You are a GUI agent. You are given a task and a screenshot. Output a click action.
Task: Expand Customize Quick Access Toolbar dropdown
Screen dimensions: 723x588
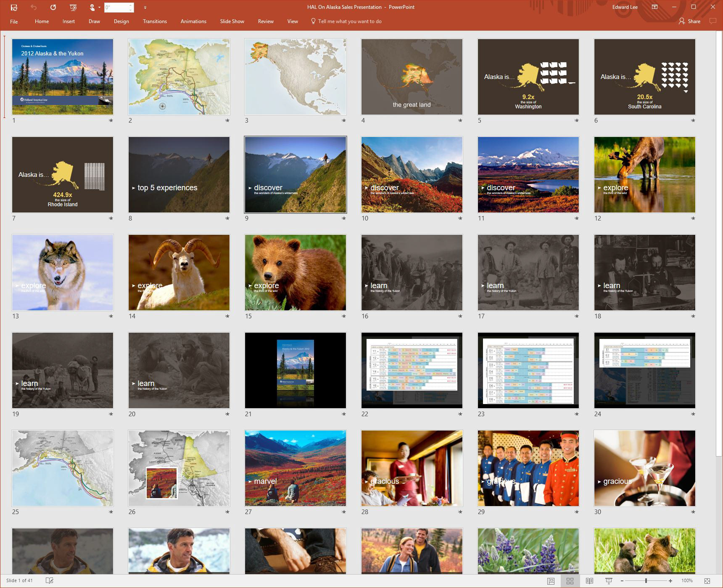pos(145,7)
